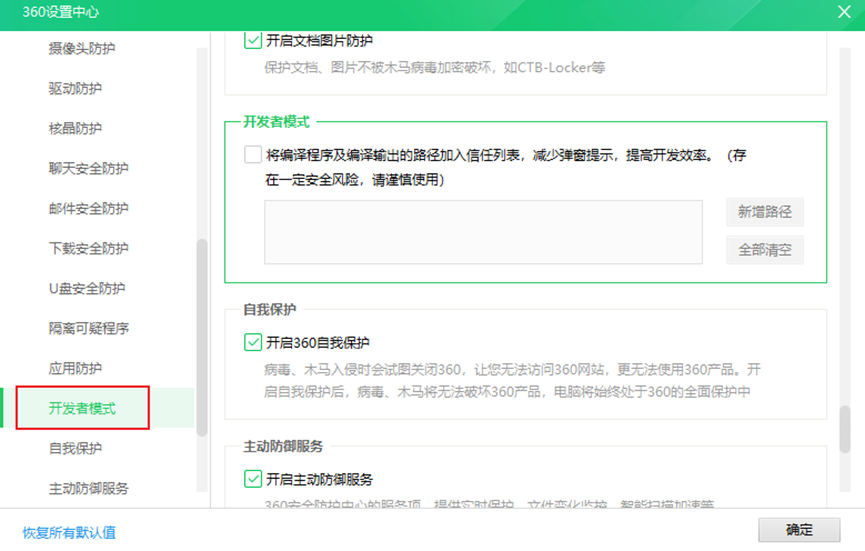Switch to 下载安全防护 section
The width and height of the screenshot is (865, 551).
(88, 248)
